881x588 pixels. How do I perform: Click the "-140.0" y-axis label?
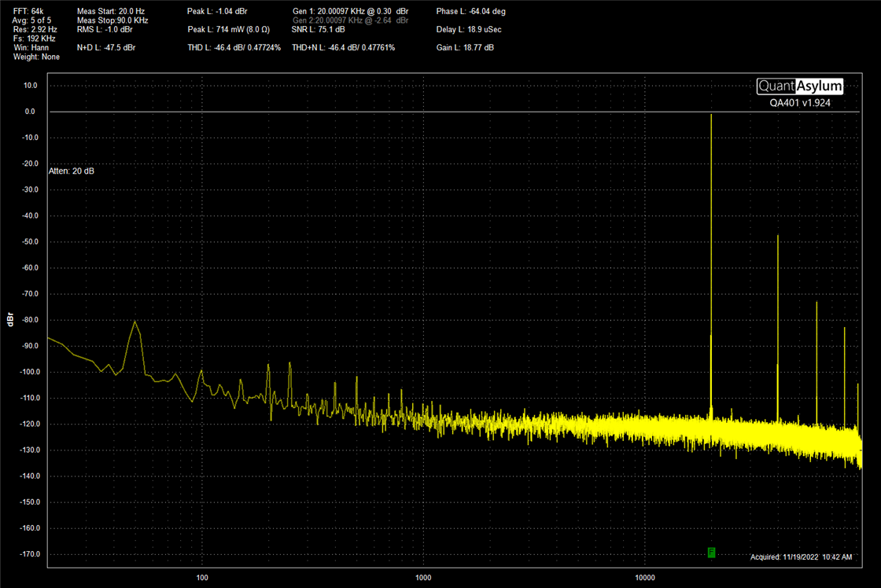(30, 476)
